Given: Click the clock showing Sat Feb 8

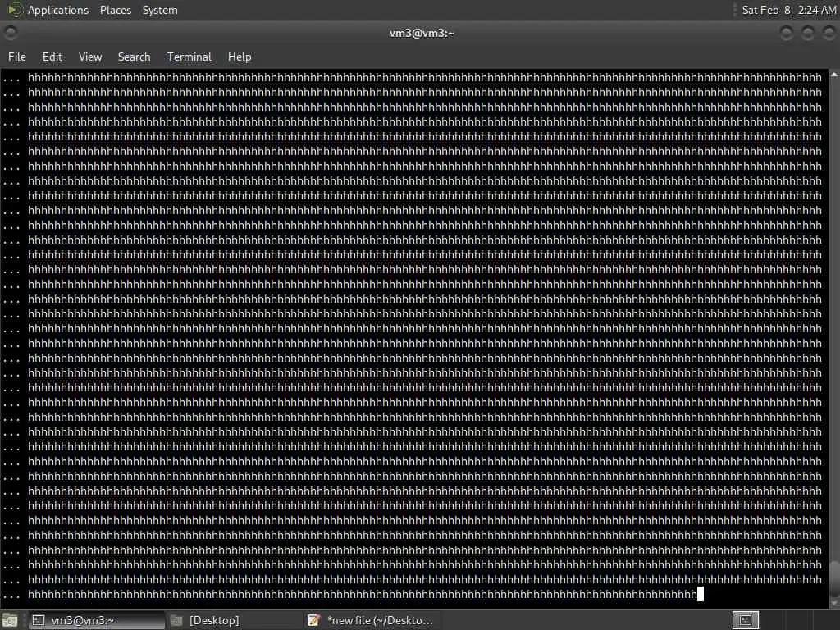Looking at the screenshot, I should 788,10.
